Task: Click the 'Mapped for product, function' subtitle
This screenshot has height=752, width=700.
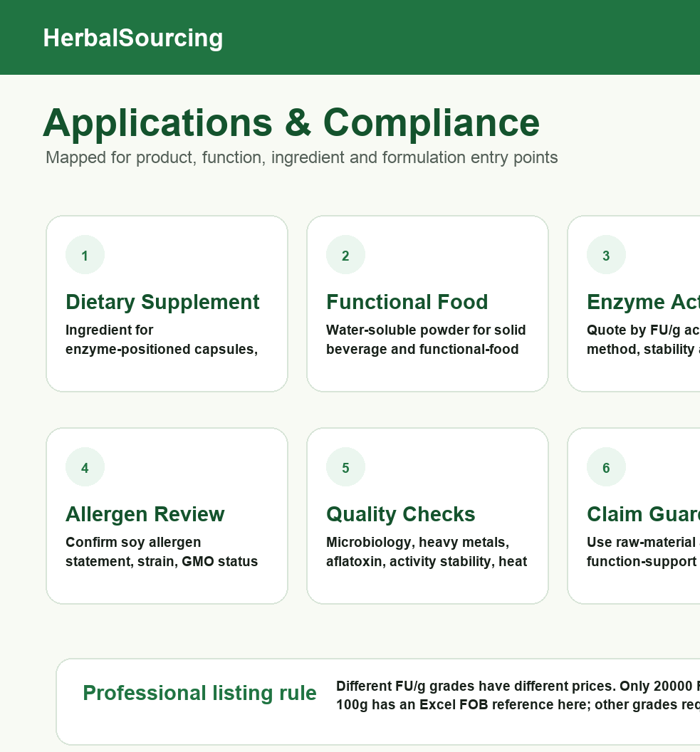Action: pyautogui.click(x=301, y=158)
